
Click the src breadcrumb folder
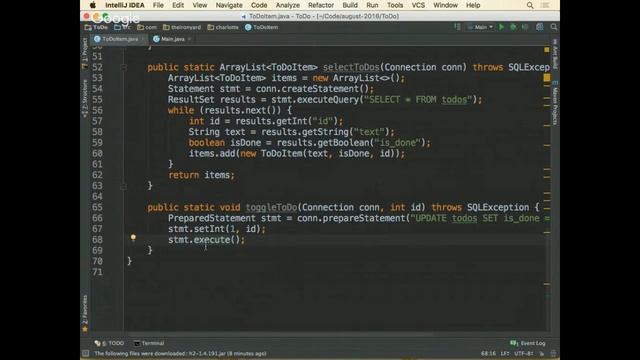pos(123,27)
